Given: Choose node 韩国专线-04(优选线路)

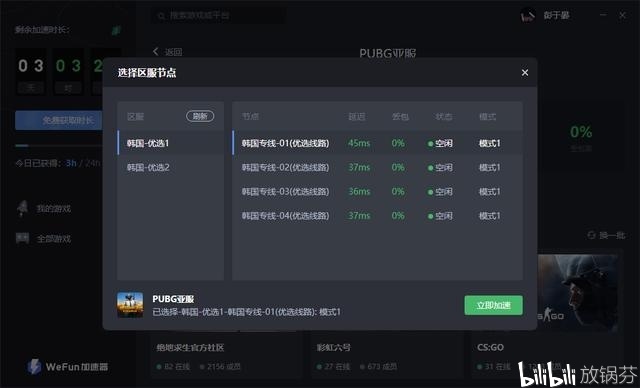Looking at the screenshot, I should [378, 215].
